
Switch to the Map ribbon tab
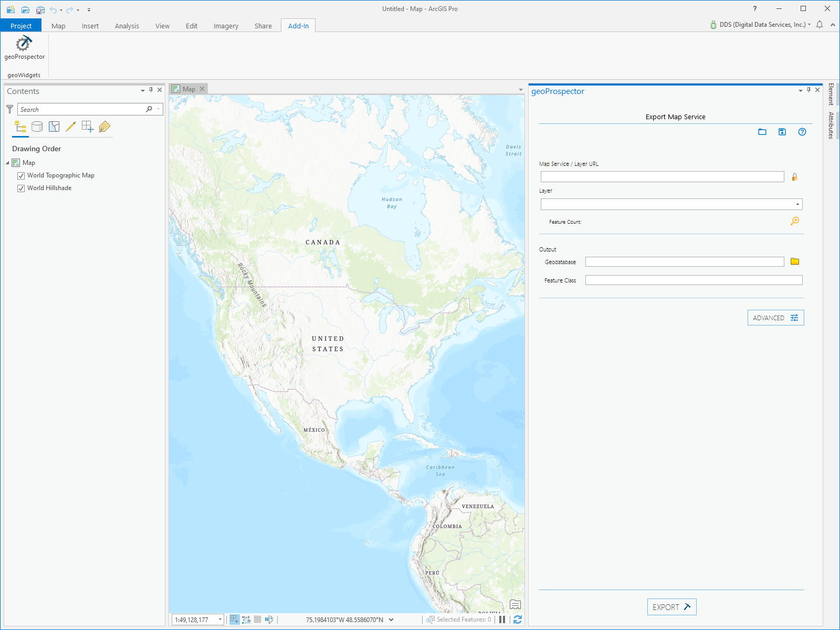tap(58, 26)
